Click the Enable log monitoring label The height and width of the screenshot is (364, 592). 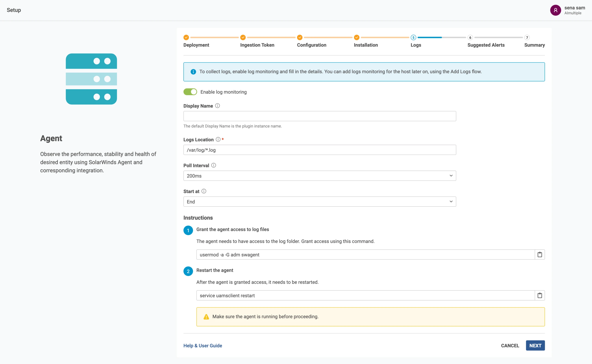(223, 92)
